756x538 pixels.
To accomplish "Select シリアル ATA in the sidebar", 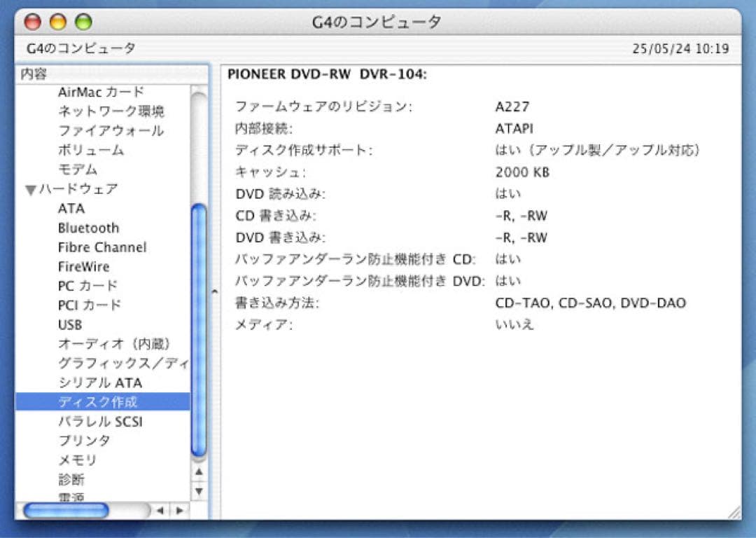I will (x=101, y=382).
